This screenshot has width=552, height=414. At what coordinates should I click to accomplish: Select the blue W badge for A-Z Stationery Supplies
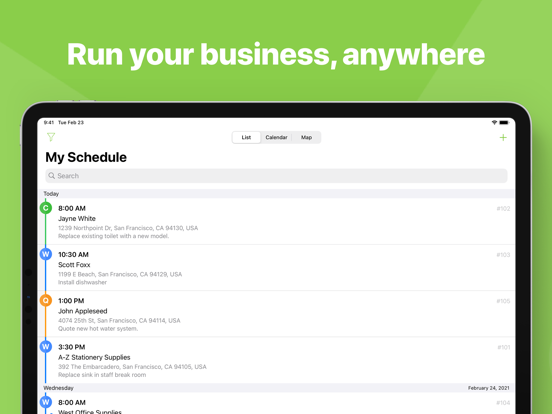coord(46,347)
